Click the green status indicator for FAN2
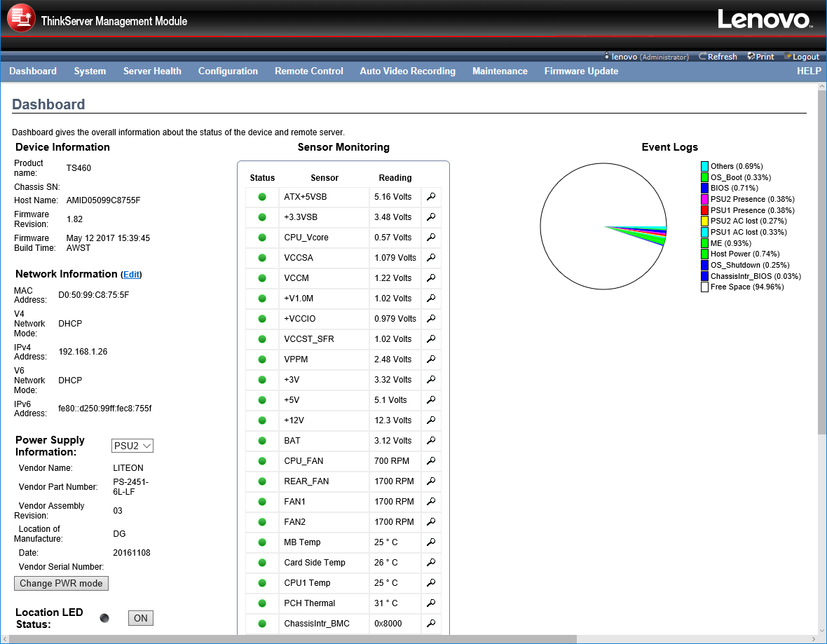827x644 pixels. tap(261, 522)
